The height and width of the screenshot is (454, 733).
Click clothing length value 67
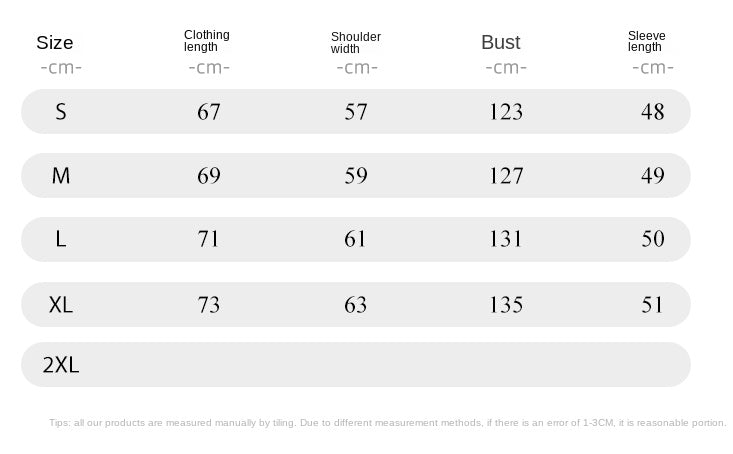(x=209, y=112)
